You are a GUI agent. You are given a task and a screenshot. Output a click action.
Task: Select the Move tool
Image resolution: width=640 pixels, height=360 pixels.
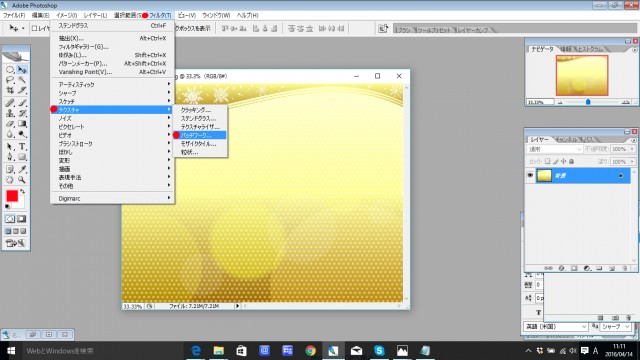pyautogui.click(x=22, y=70)
